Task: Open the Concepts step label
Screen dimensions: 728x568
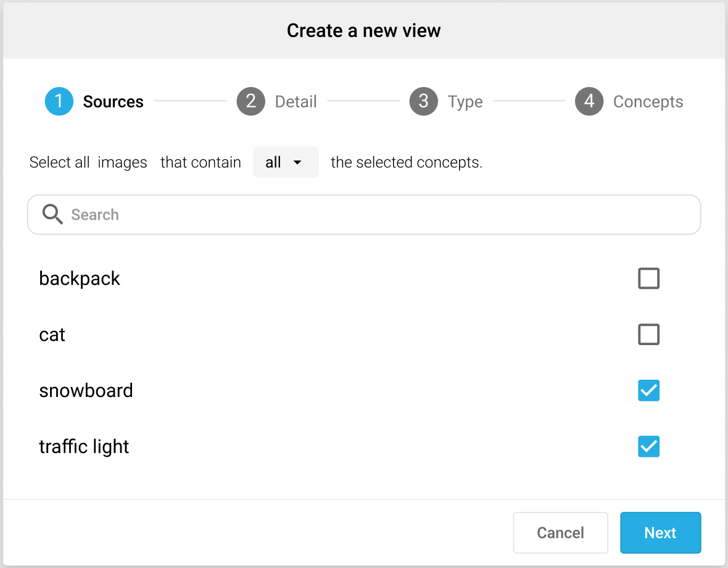Action: (648, 102)
